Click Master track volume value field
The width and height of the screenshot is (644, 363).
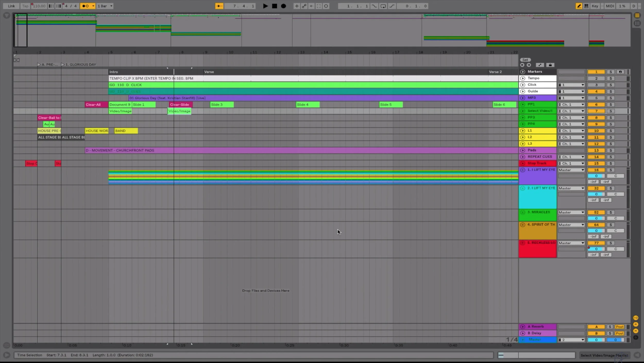[x=596, y=340]
